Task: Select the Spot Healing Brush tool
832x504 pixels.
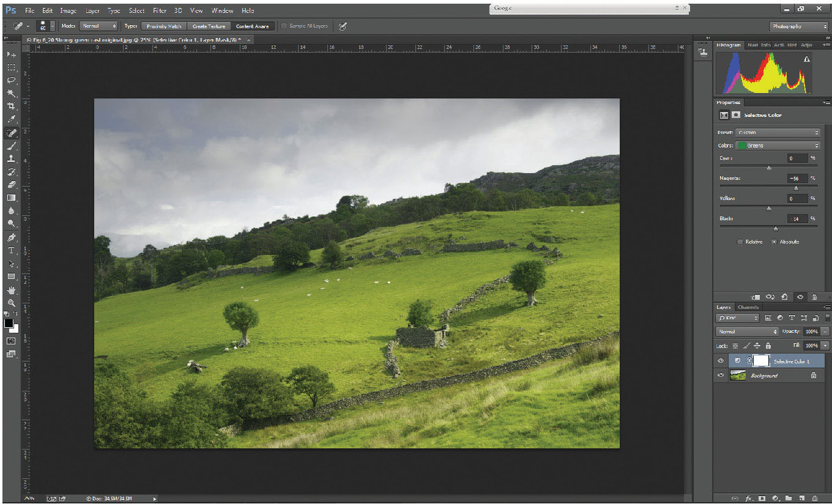Action: click(11, 133)
